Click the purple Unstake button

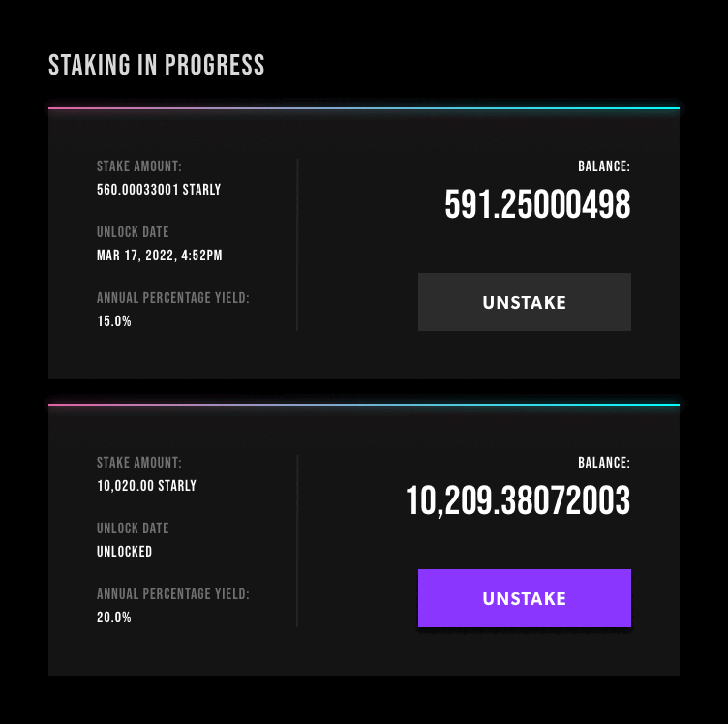tap(524, 598)
